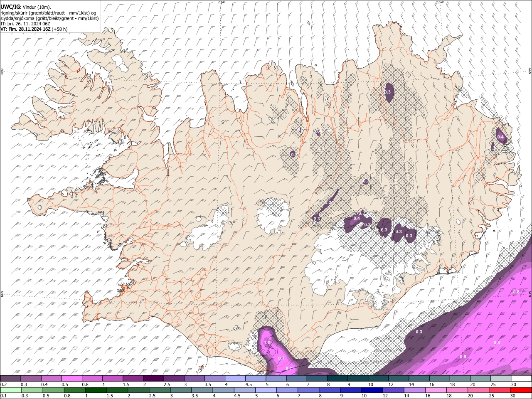
Task: Click the darkest green 1 rain legend swatch
Action: 96,390
